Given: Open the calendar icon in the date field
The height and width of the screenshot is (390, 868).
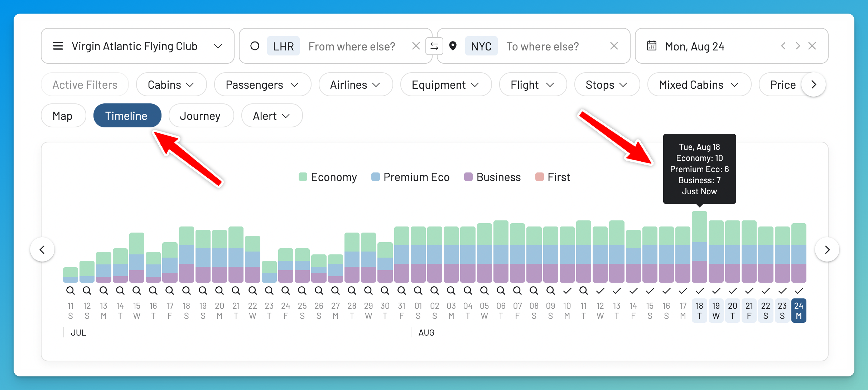Looking at the screenshot, I should 652,46.
